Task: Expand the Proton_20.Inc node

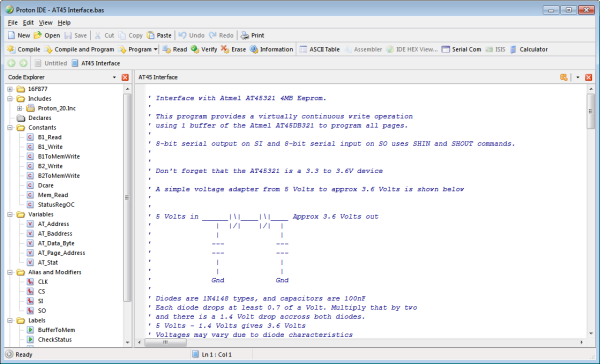Action: point(20,108)
